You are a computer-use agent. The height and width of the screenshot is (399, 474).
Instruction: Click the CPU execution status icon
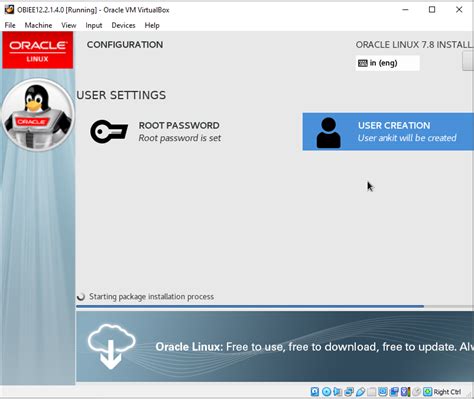click(406, 392)
